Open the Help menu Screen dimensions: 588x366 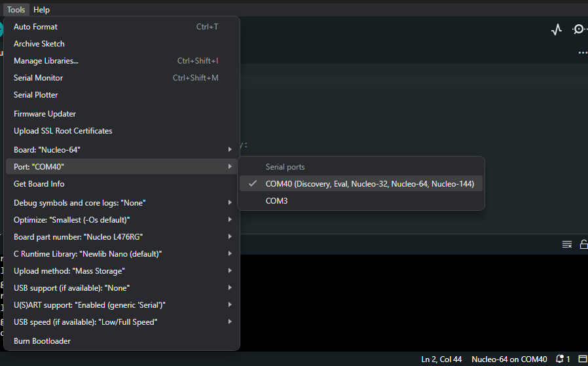[41, 10]
